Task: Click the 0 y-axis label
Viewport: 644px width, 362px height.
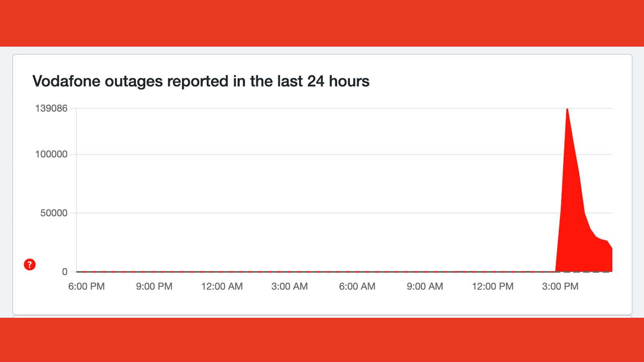Action: click(x=65, y=272)
